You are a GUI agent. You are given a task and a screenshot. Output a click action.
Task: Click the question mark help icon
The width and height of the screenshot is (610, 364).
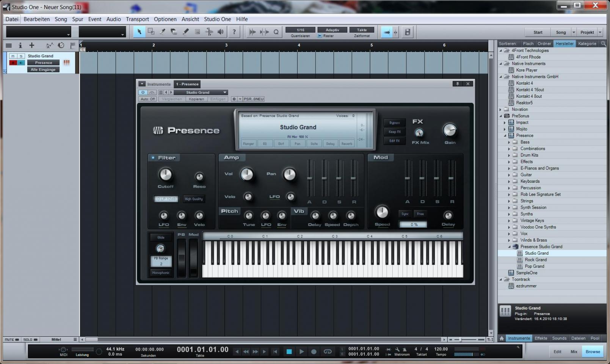(234, 32)
